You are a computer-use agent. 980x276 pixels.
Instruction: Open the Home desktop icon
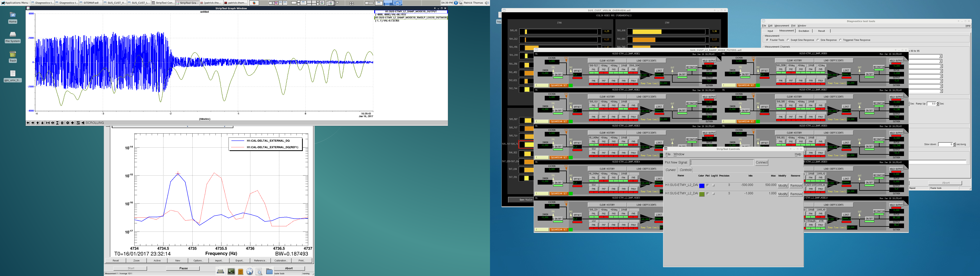(13, 17)
